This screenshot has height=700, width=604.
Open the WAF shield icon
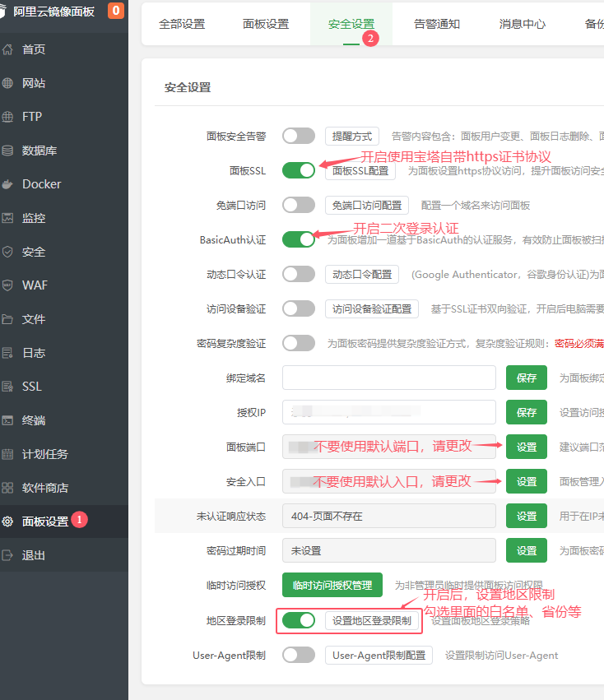click(x=8, y=285)
